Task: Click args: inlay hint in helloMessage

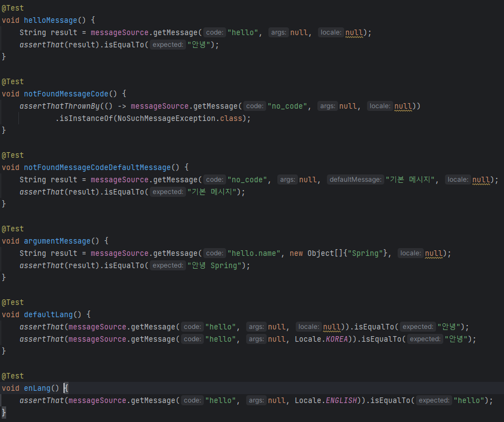Action: [278, 32]
